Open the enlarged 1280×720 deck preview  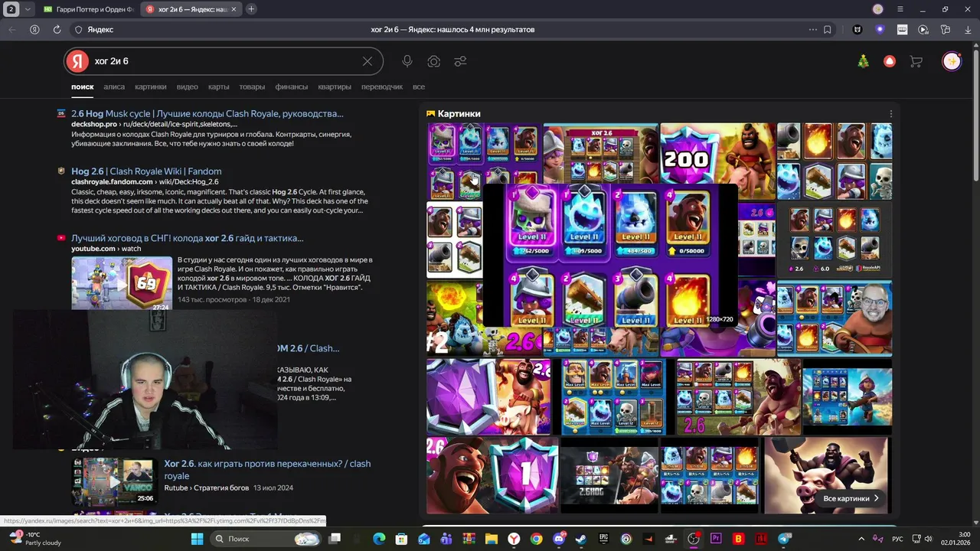pos(610,256)
